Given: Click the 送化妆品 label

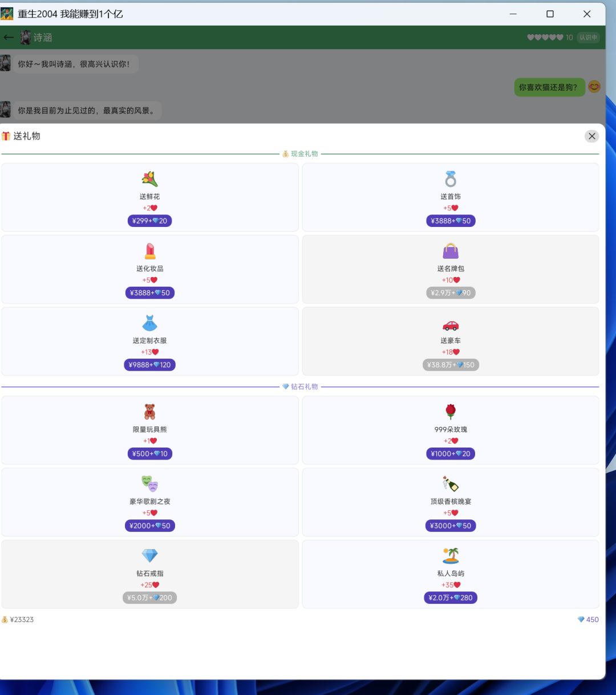Looking at the screenshot, I should coord(149,269).
